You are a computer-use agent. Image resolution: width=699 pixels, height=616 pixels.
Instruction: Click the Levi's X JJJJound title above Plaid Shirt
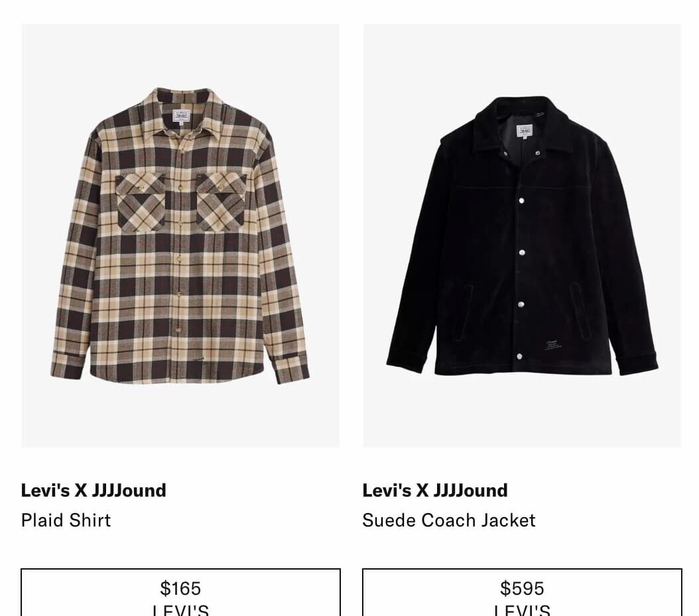click(94, 490)
